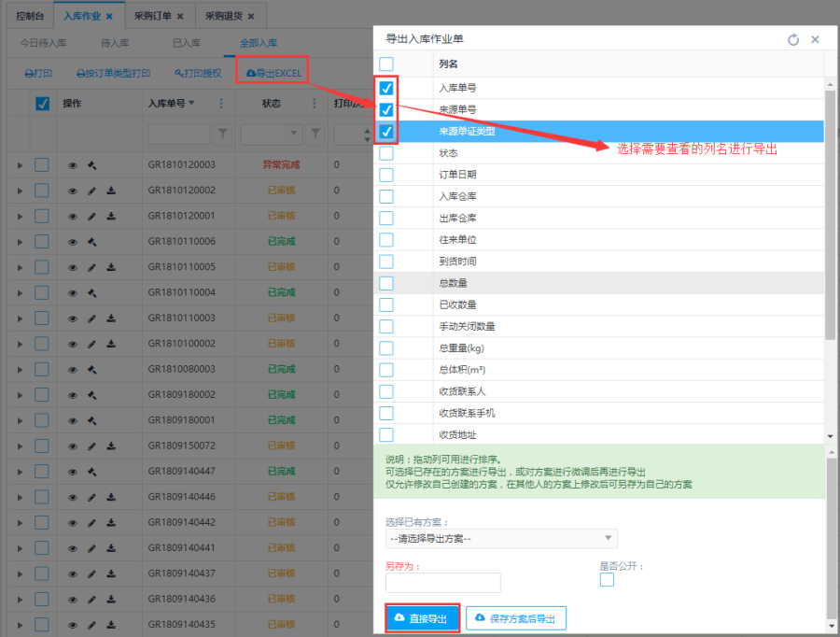
Task: Click the 另存为 text input field
Action: click(x=443, y=583)
